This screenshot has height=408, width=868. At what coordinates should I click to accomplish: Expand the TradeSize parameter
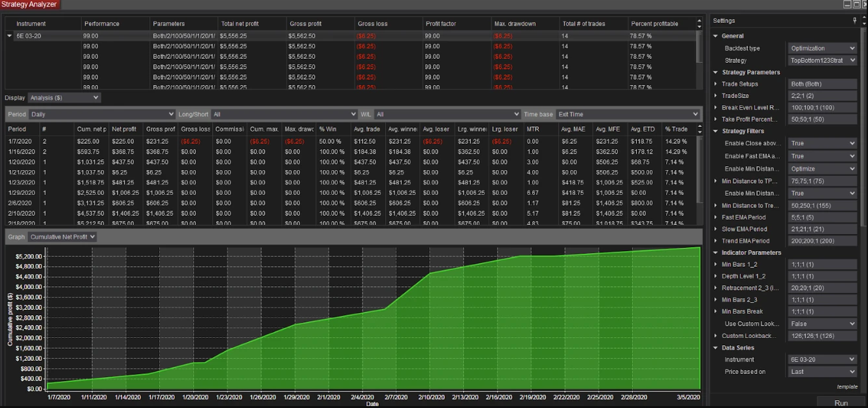pos(716,95)
